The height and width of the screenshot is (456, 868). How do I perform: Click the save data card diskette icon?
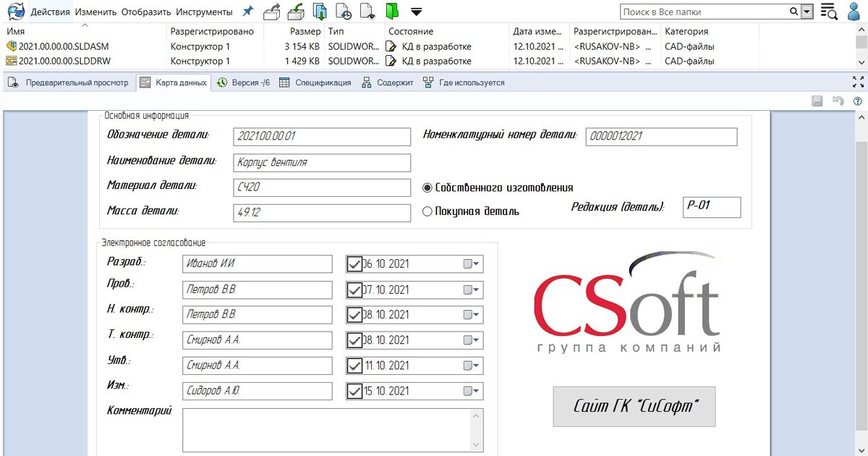(817, 101)
